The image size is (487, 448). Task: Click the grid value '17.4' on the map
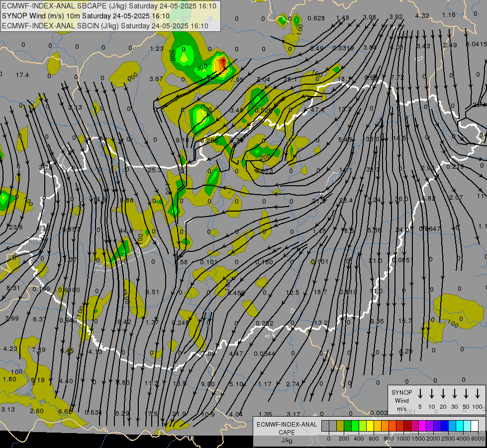[x=22, y=75]
